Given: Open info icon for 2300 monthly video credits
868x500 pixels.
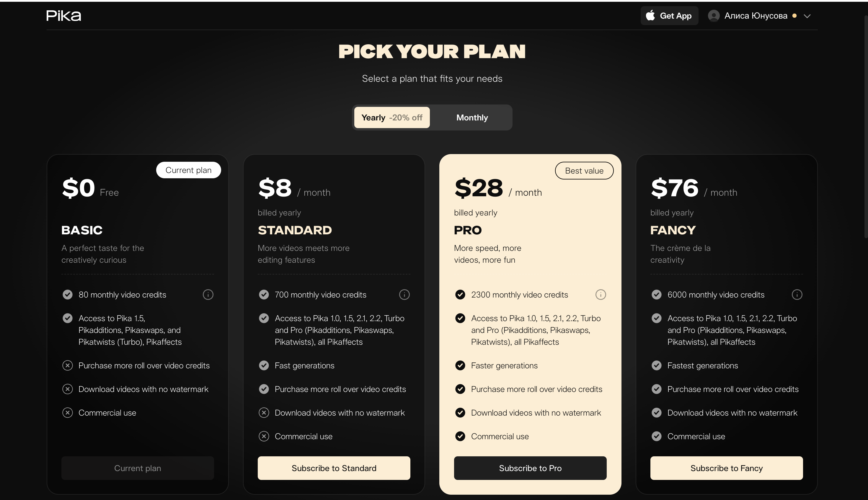Looking at the screenshot, I should (601, 295).
